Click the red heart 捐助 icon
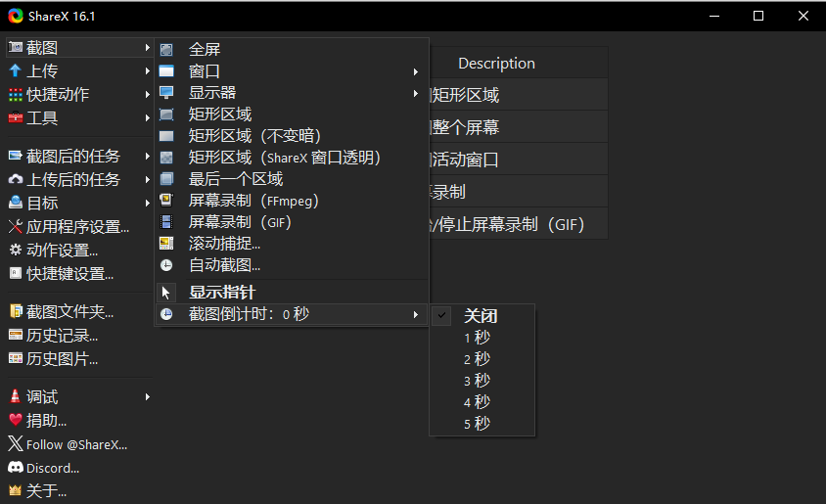This screenshot has height=504, width=826. tap(16, 420)
